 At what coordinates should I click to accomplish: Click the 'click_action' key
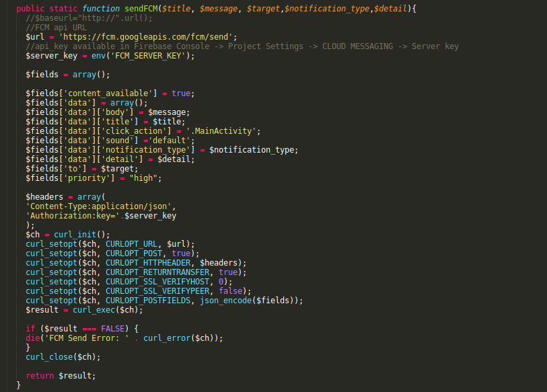[x=134, y=131]
